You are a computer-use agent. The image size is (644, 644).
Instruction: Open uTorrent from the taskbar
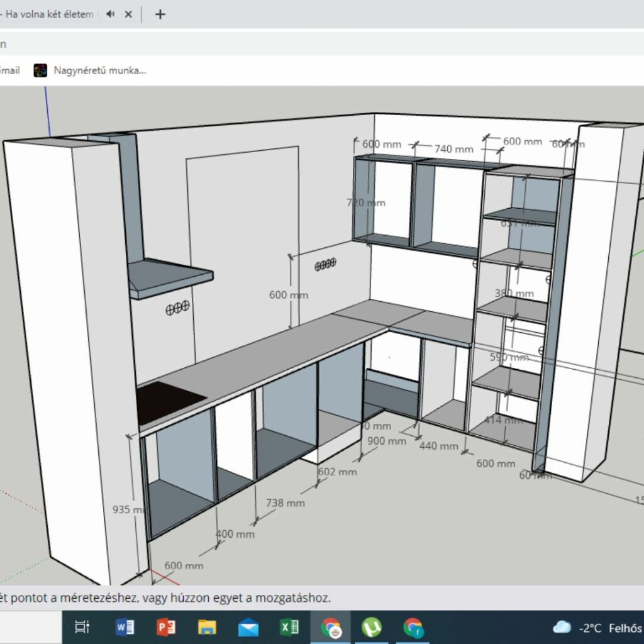(x=371, y=627)
